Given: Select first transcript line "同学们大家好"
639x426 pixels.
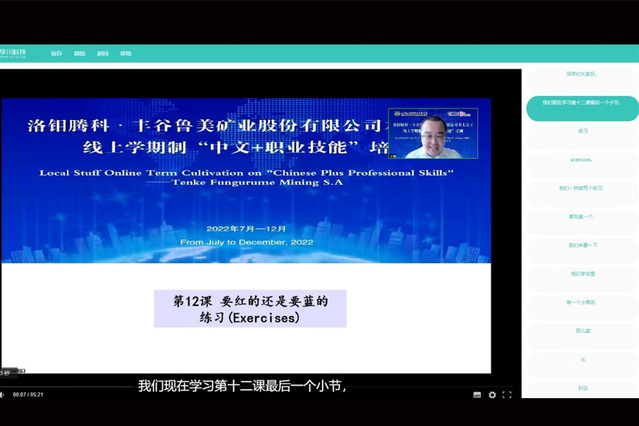Looking at the screenshot, I should point(582,73).
